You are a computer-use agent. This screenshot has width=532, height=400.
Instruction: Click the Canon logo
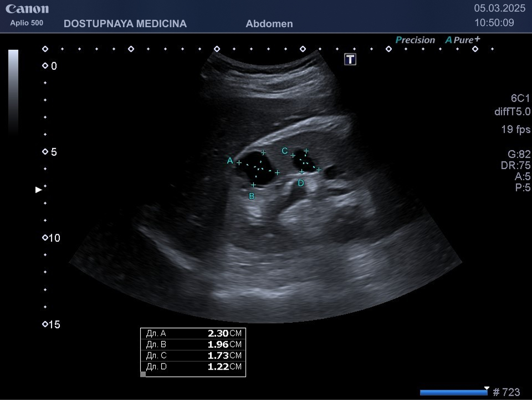tap(27, 9)
